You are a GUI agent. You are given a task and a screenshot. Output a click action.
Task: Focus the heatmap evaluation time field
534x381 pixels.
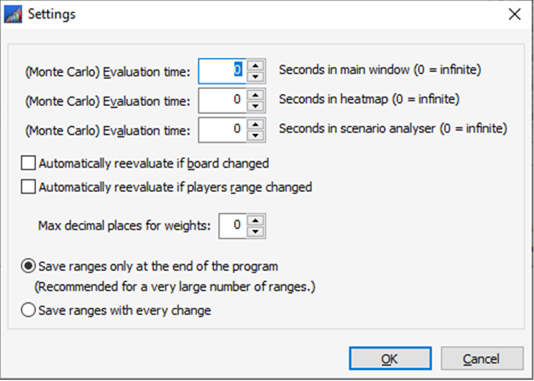pyautogui.click(x=222, y=100)
